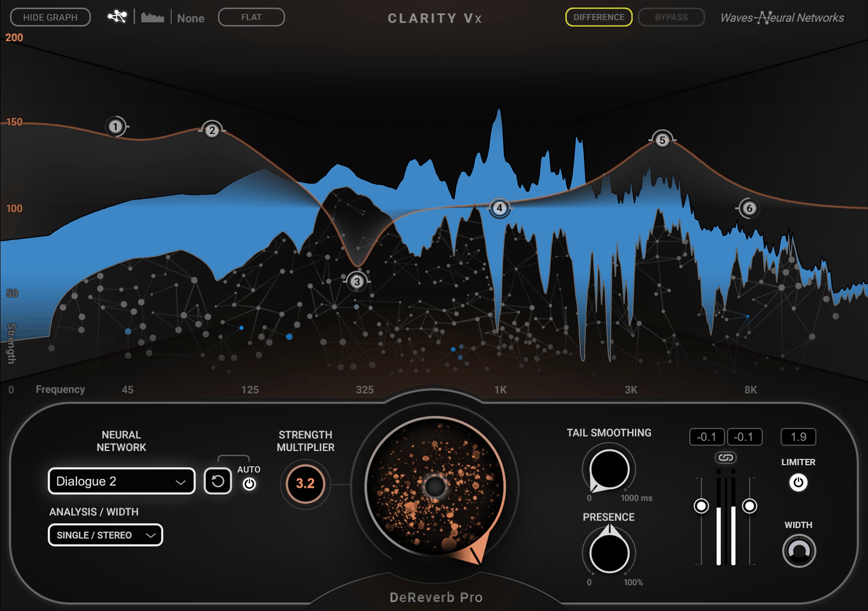Click the HIDE GRAPH button
This screenshot has height=611, width=868.
point(50,17)
